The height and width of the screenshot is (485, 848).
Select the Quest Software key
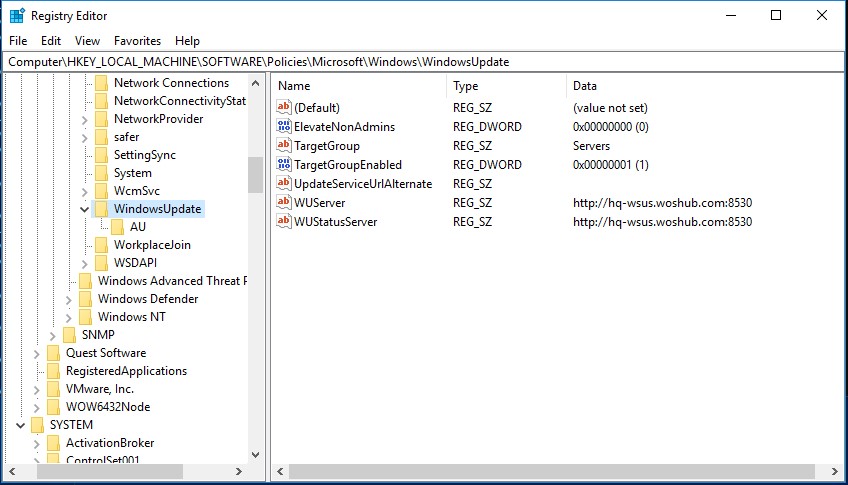point(105,353)
